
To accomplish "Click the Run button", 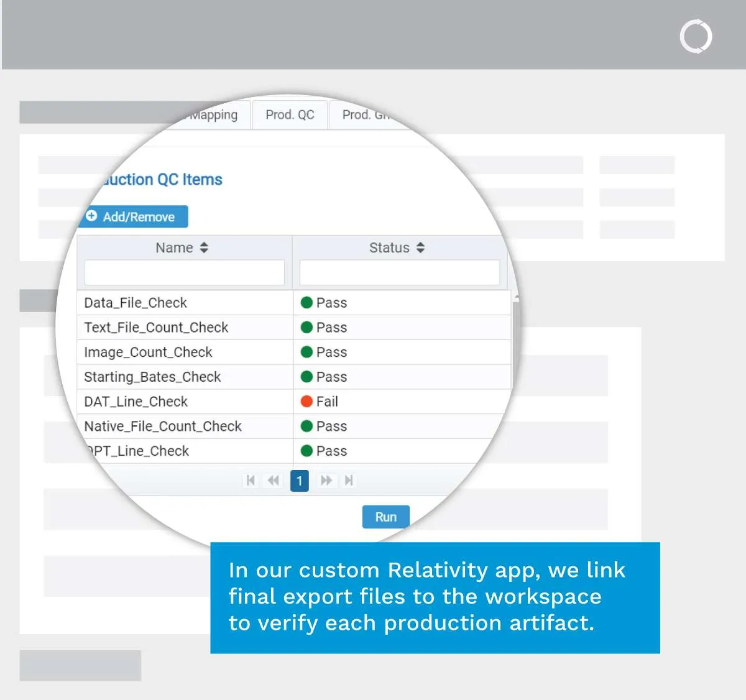I will pos(385,517).
